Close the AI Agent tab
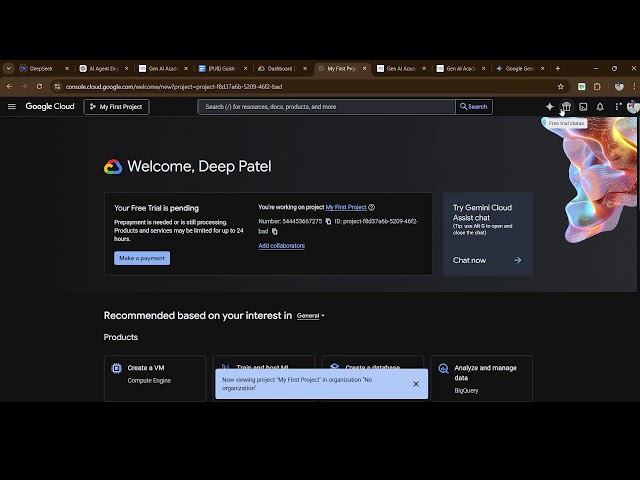The width and height of the screenshot is (640, 480). [x=127, y=69]
